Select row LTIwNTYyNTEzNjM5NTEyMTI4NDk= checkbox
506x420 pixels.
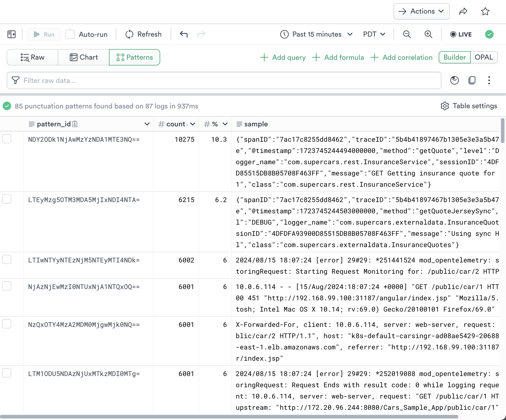tap(7, 259)
